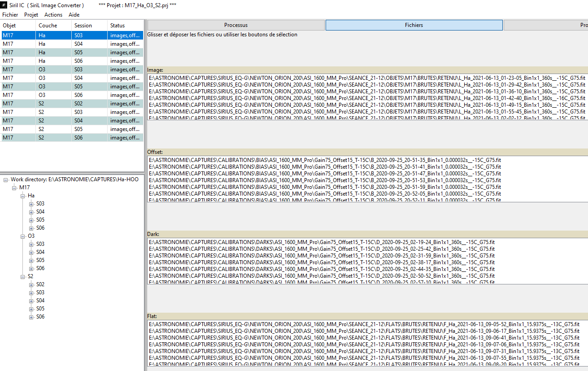Select the M17 Ha S04 row in project table
This screenshot has height=371, width=588.
[72, 44]
